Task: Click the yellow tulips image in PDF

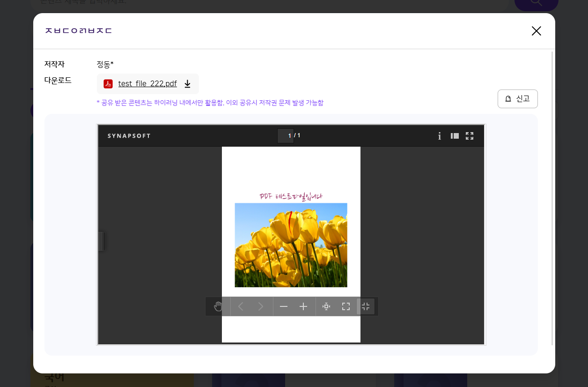Action: click(291, 245)
